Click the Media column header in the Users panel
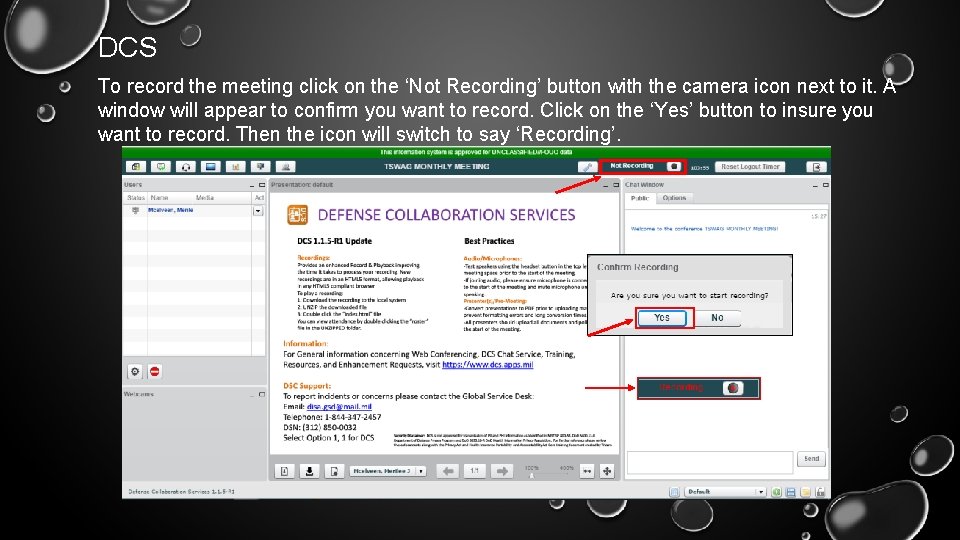960x540 pixels. click(204, 198)
